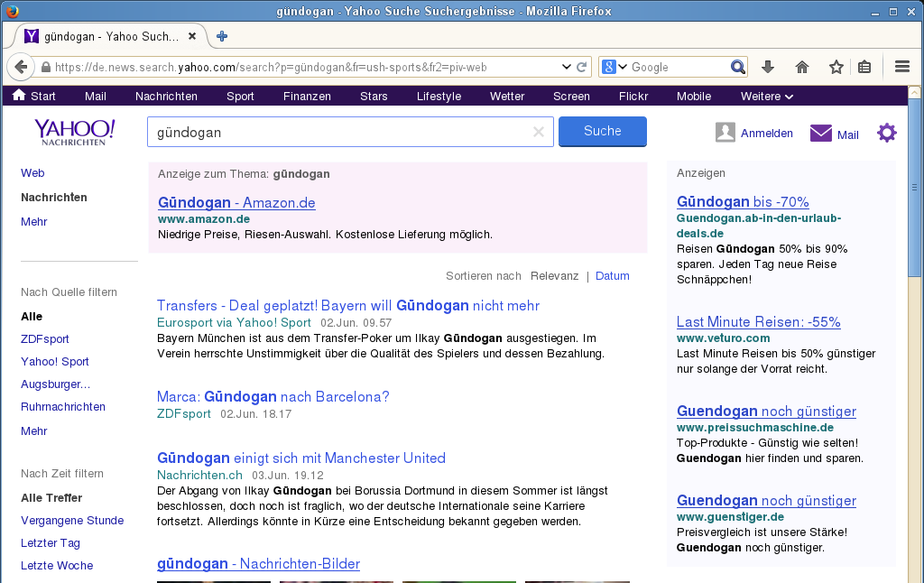This screenshot has width=924, height=583.
Task: Switch to Web search results
Action: (x=32, y=172)
